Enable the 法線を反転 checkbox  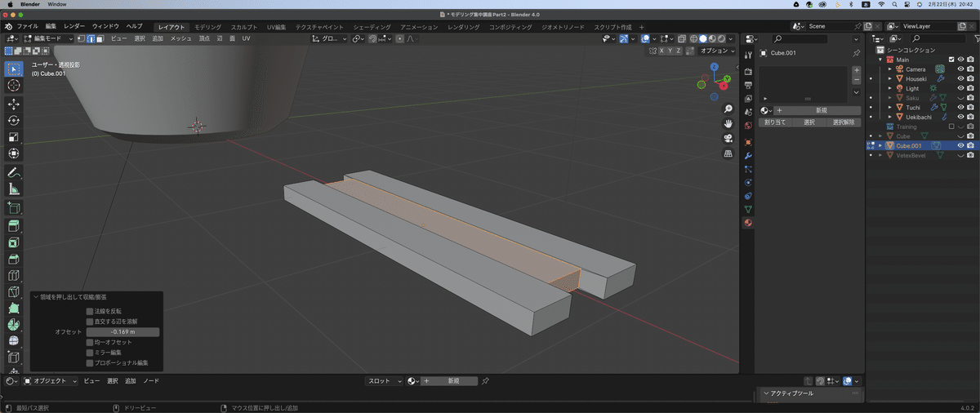[90, 311]
